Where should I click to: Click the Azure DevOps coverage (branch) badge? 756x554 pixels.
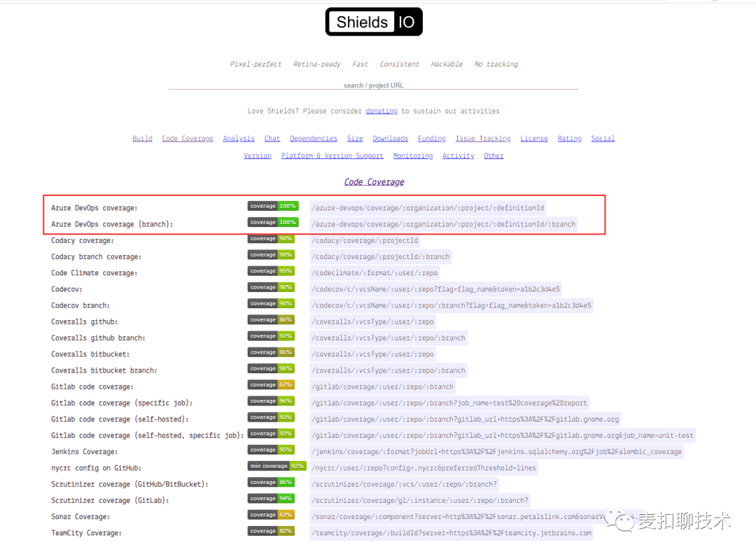[274, 223]
